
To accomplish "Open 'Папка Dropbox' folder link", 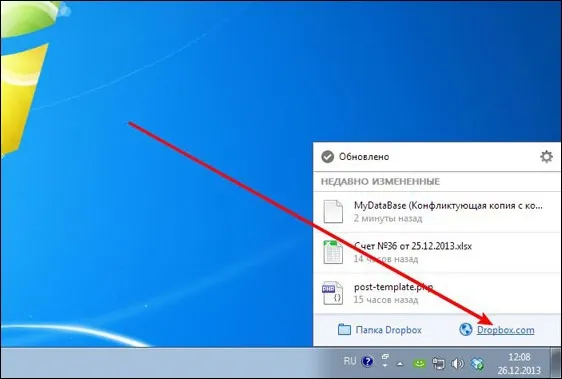I will [x=389, y=330].
